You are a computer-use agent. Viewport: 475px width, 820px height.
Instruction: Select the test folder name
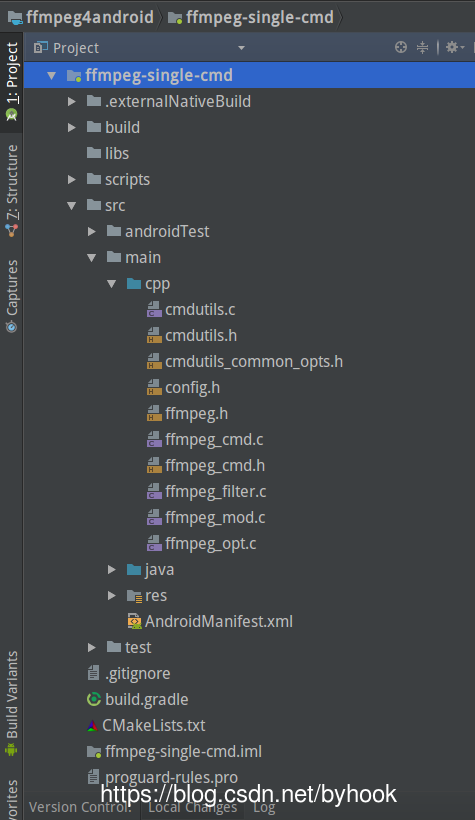pyautogui.click(x=138, y=647)
